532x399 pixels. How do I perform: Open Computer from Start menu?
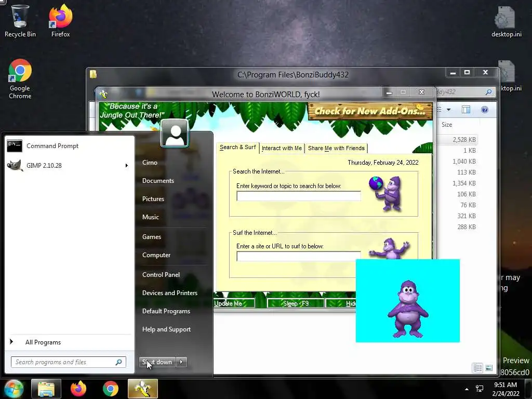click(156, 255)
